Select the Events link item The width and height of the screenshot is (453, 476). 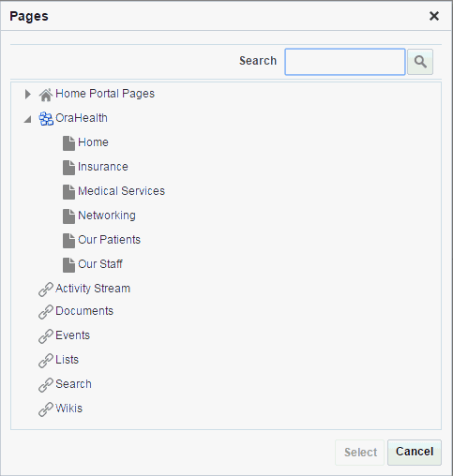click(72, 335)
